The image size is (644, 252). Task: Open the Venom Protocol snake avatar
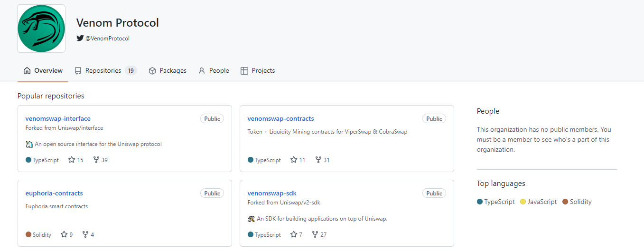pos(41,29)
